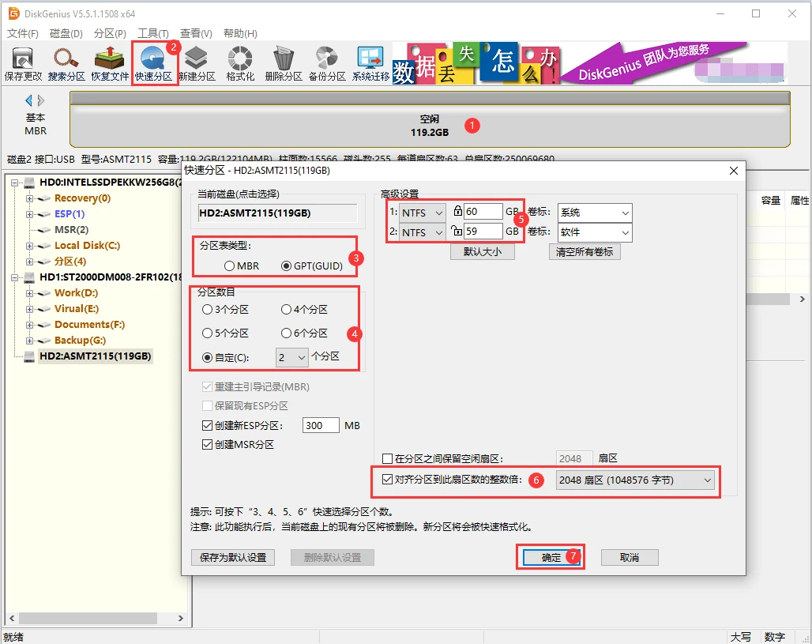Click the 快速分区 toolbar icon

point(155,62)
